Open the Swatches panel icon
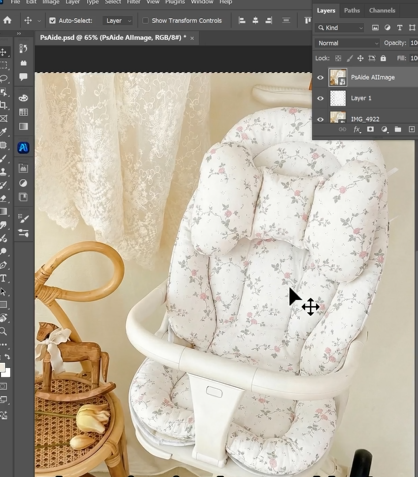This screenshot has width=418, height=477. coord(23,112)
